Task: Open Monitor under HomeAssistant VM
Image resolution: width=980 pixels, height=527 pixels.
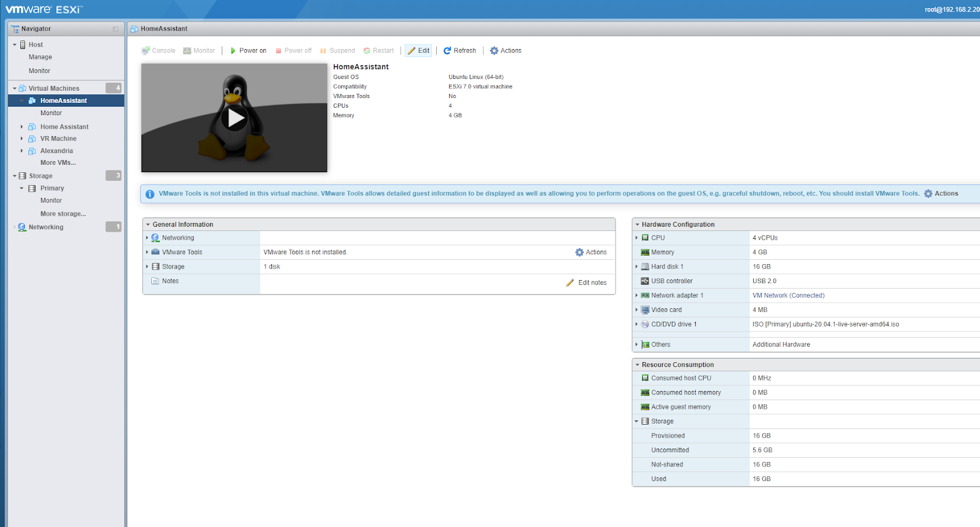Action: coord(51,113)
